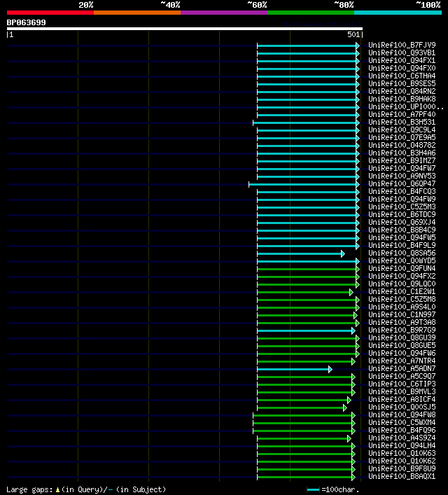
Task: Click the UniRef100_Q9FUN4 hit label
Action: [402, 269]
